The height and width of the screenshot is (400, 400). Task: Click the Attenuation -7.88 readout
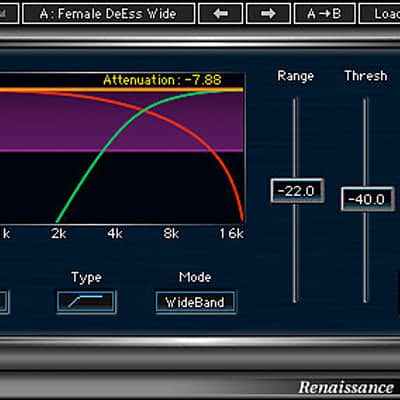coord(162,80)
